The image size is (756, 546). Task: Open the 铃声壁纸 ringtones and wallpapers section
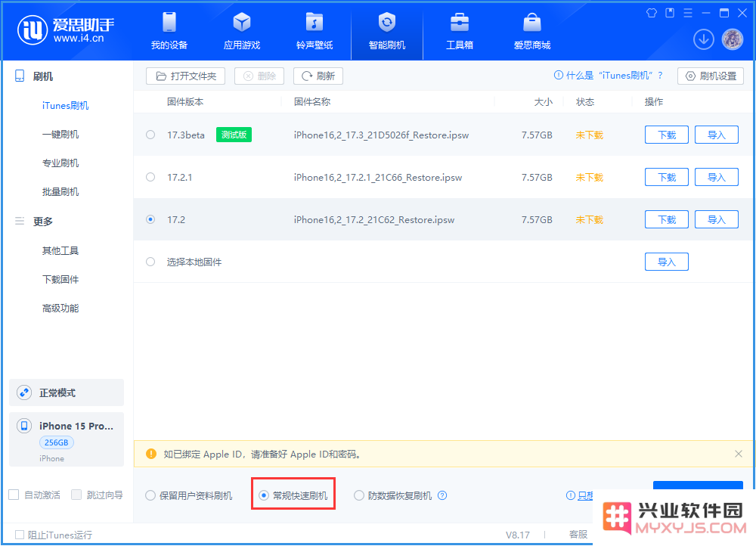(314, 31)
